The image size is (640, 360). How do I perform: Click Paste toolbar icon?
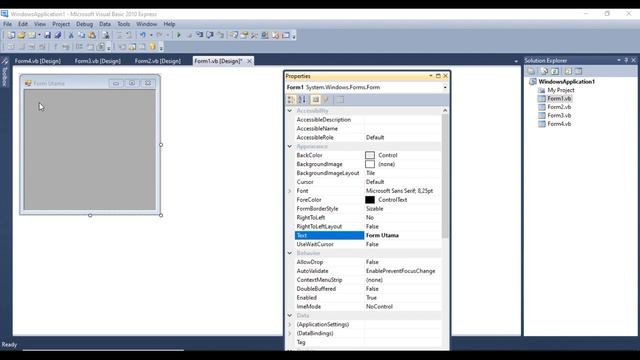[92, 36]
